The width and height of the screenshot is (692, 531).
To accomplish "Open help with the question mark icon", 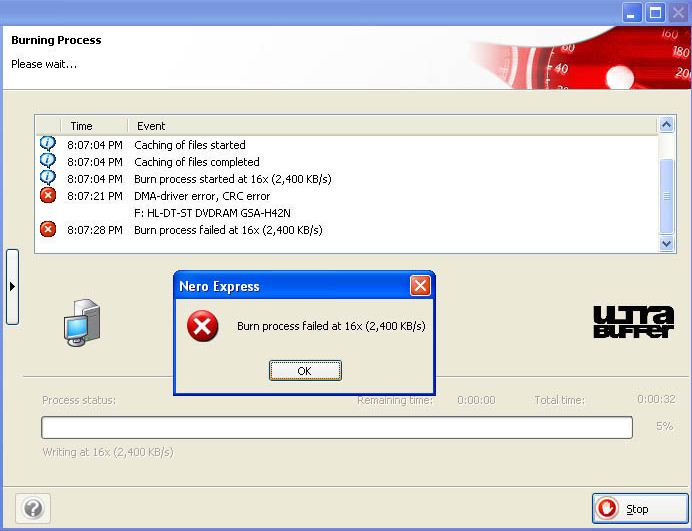I will point(32,508).
